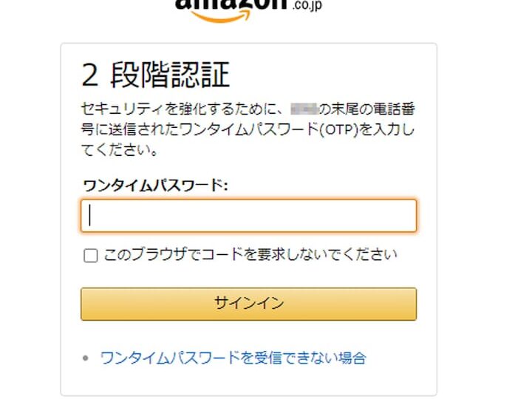Click the checkbox label text "このブラウザでコードを要求しないでください"
Image resolution: width=532 pixels, height=399 pixels.
(x=250, y=255)
